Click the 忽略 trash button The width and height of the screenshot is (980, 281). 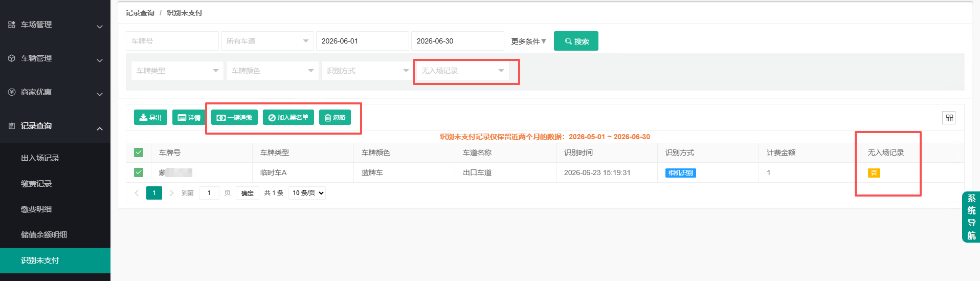(335, 117)
